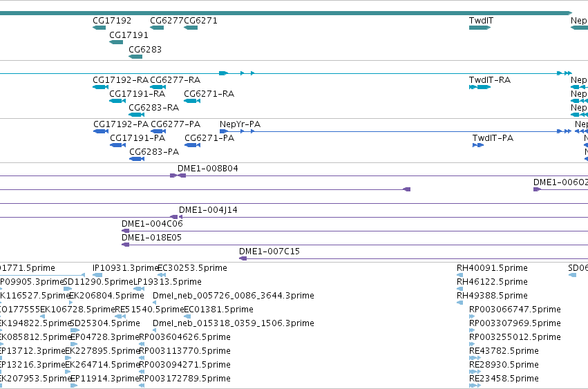Select EK206804.5prime EST
The height and width of the screenshot is (389, 588).
click(71, 303)
